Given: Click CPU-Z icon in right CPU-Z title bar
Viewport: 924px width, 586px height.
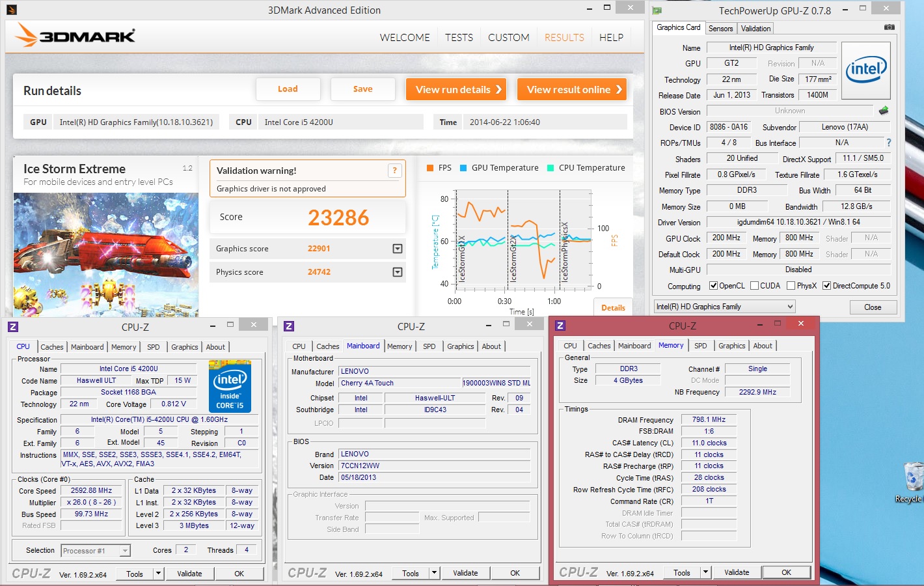Looking at the screenshot, I should click(560, 326).
